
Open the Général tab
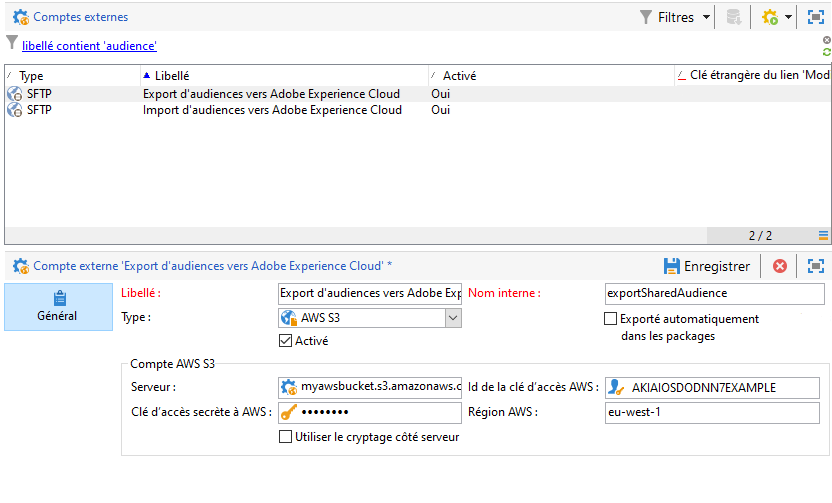pyautogui.click(x=59, y=306)
